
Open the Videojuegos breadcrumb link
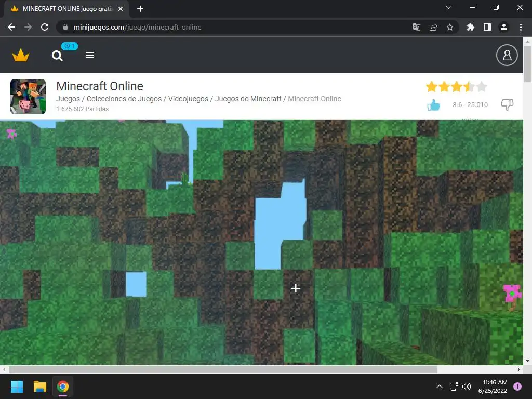[188, 99]
